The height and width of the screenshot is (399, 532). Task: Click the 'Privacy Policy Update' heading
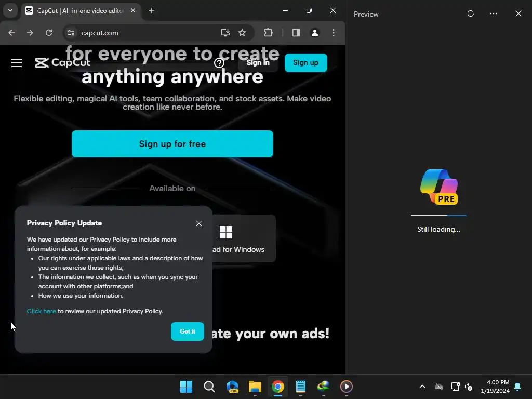click(x=64, y=223)
